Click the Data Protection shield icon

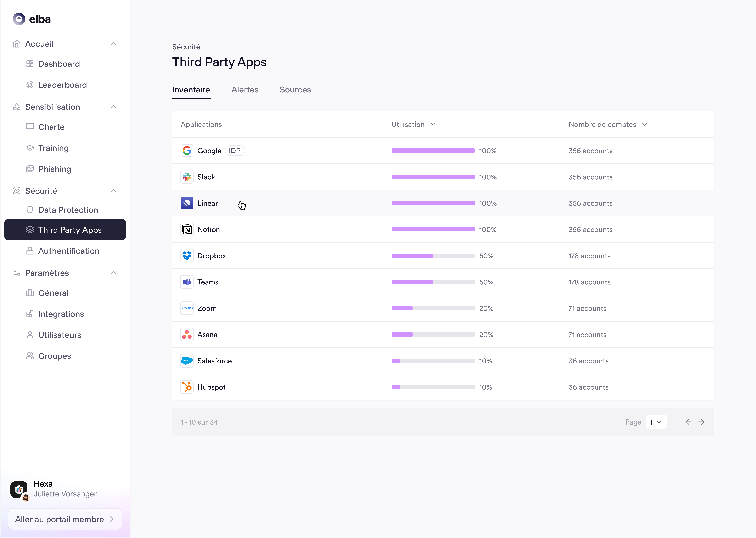[30, 210]
